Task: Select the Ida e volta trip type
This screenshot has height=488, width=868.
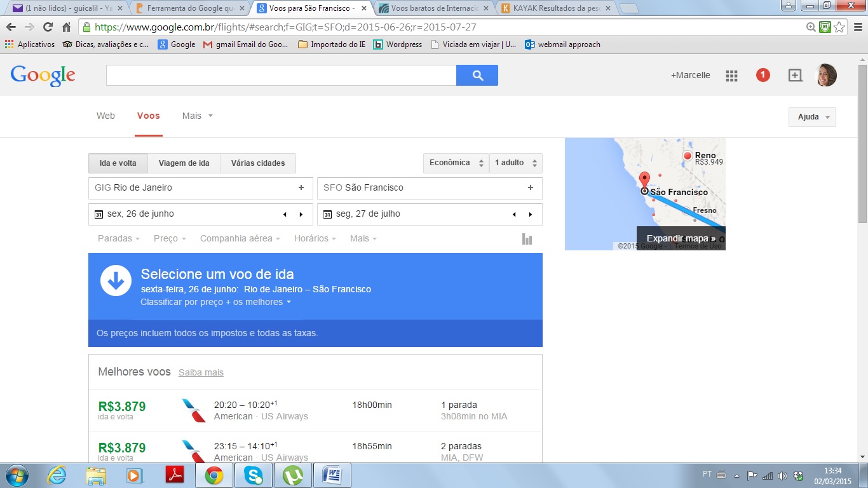Action: [118, 163]
